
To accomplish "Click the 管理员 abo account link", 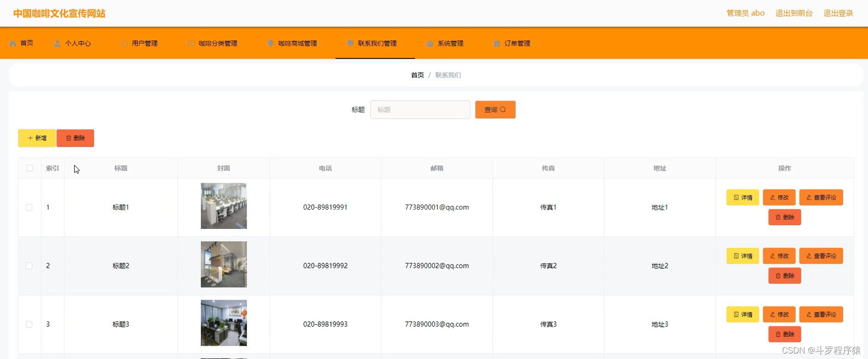I will tap(745, 13).
